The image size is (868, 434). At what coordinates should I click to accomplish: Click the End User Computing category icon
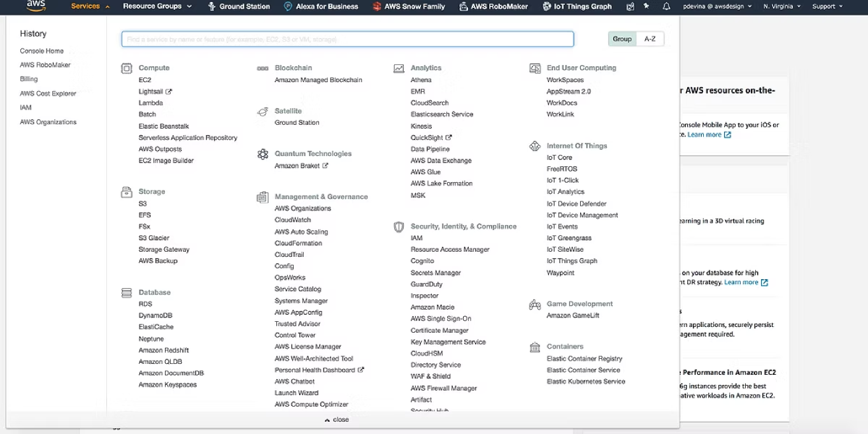(535, 68)
